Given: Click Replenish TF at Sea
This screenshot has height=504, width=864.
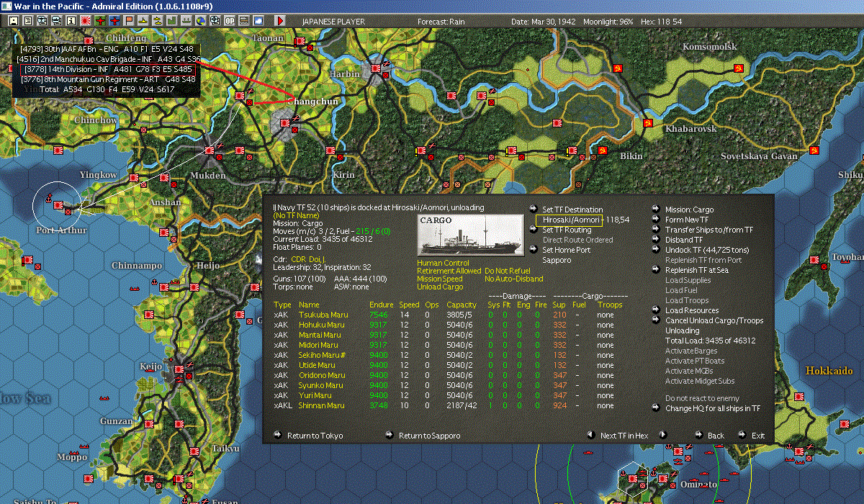Looking at the screenshot, I should [696, 270].
